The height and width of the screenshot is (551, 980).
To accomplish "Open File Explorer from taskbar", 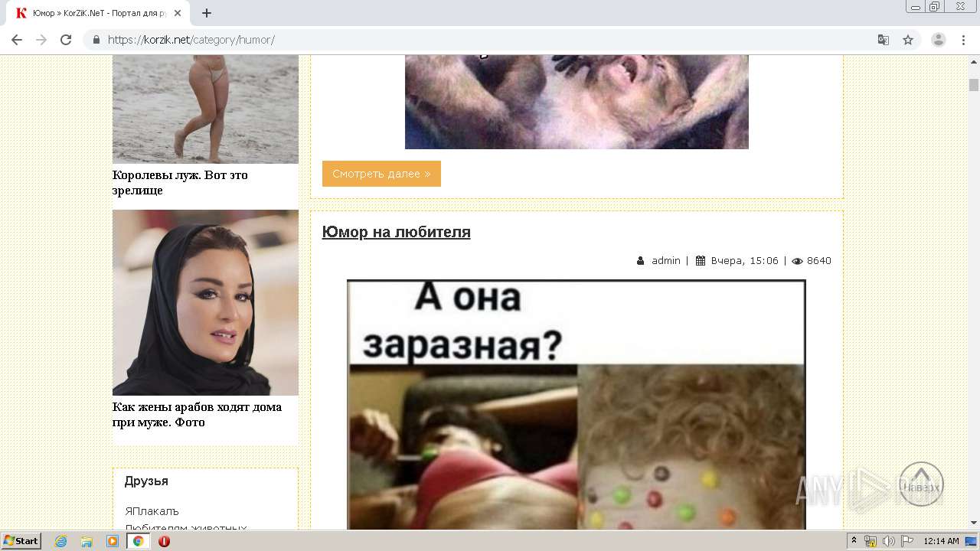I will 87,541.
